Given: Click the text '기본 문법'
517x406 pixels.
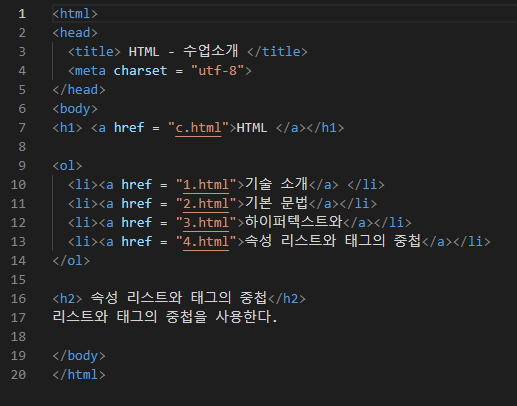Looking at the screenshot, I should tap(276, 203).
